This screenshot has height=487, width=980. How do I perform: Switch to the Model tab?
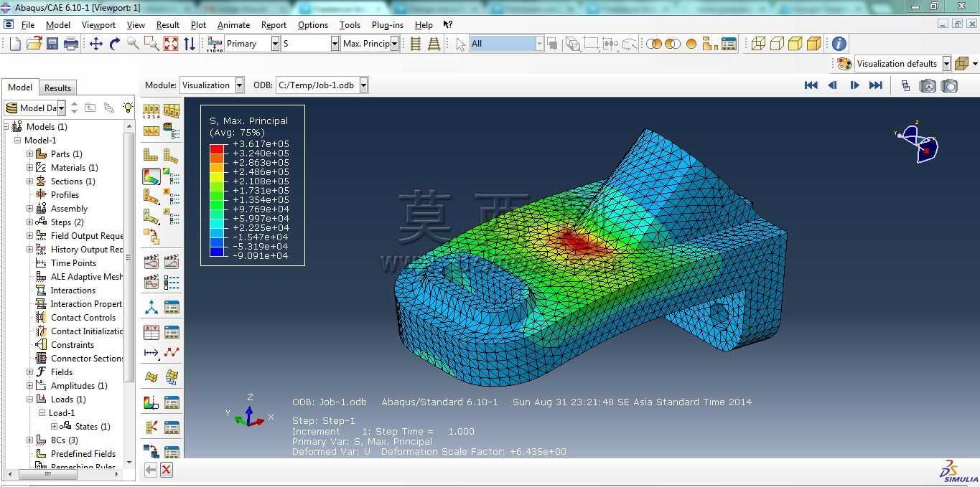coord(20,88)
